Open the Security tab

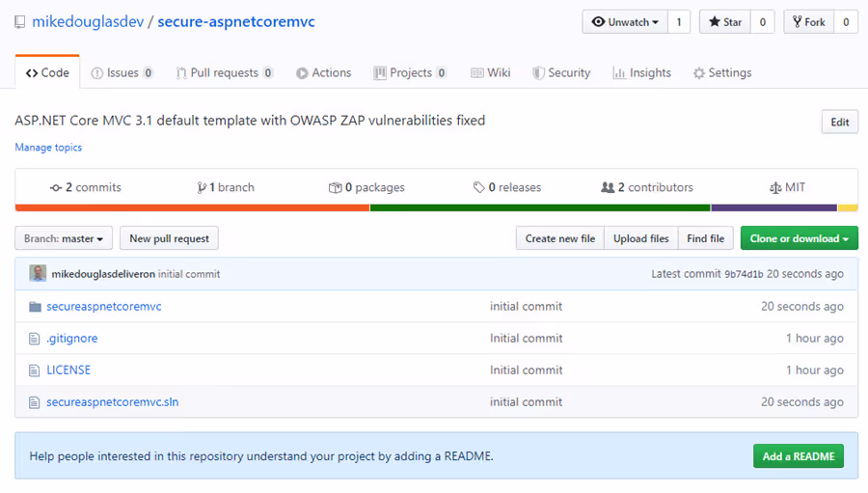point(561,72)
